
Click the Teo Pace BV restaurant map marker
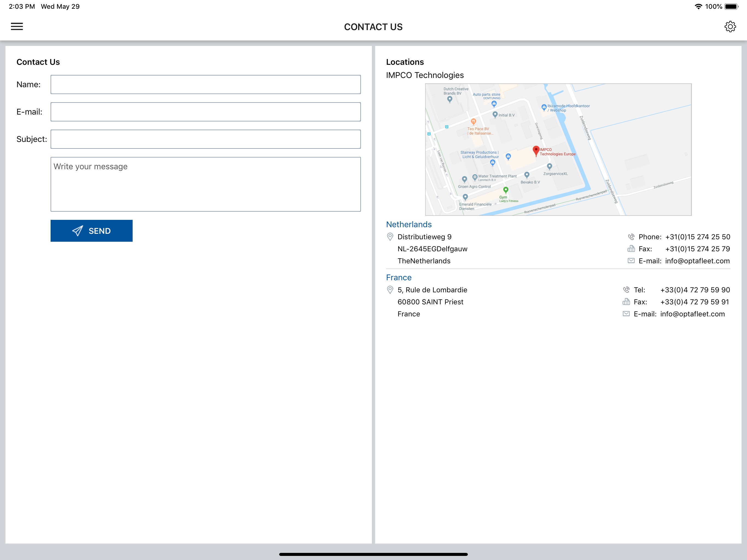pos(474,122)
